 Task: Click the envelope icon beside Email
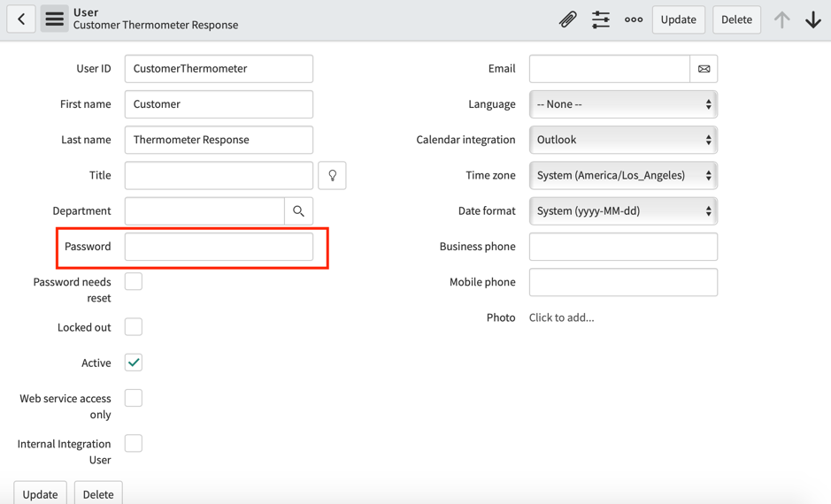pyautogui.click(x=704, y=69)
